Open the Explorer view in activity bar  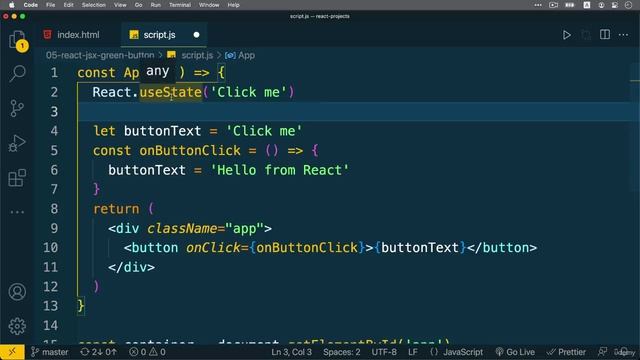coord(17,40)
